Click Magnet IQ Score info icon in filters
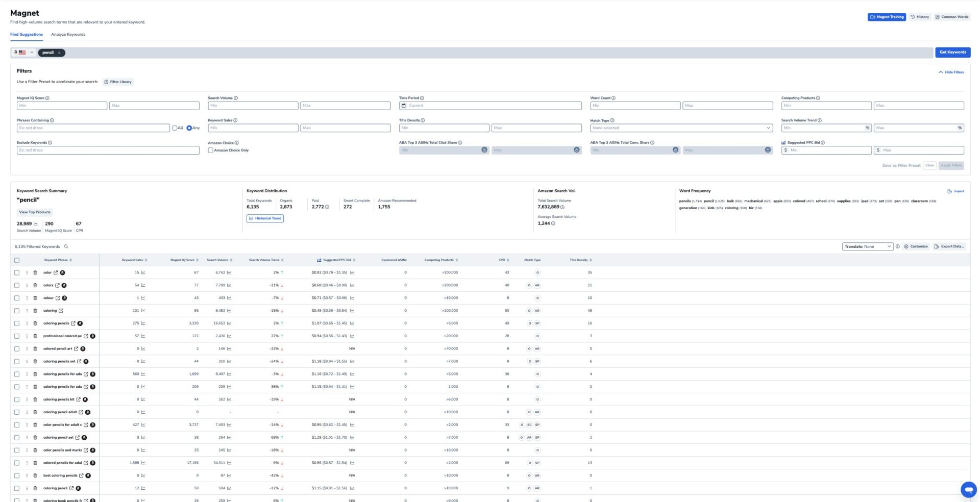Image resolution: width=980 pixels, height=502 pixels. [47, 98]
